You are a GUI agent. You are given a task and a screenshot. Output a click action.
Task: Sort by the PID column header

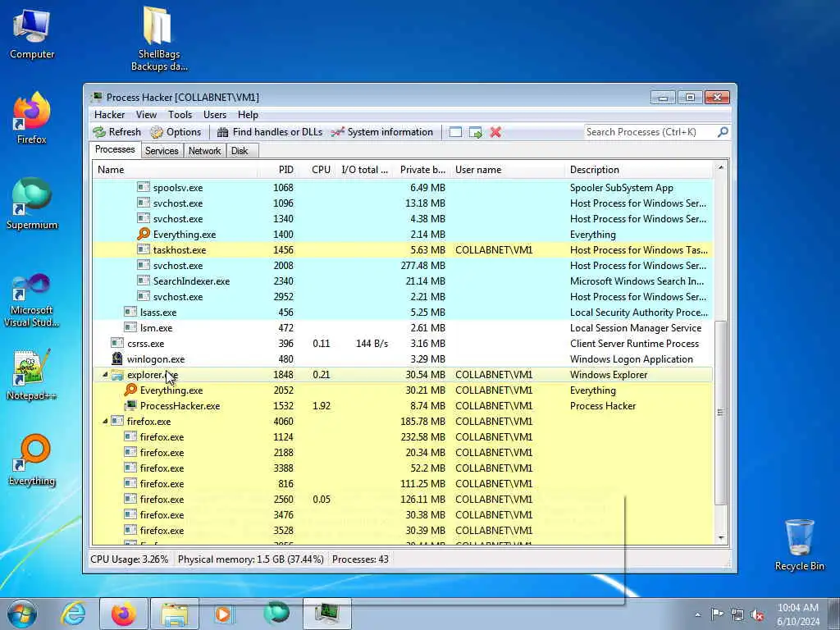coord(279,170)
